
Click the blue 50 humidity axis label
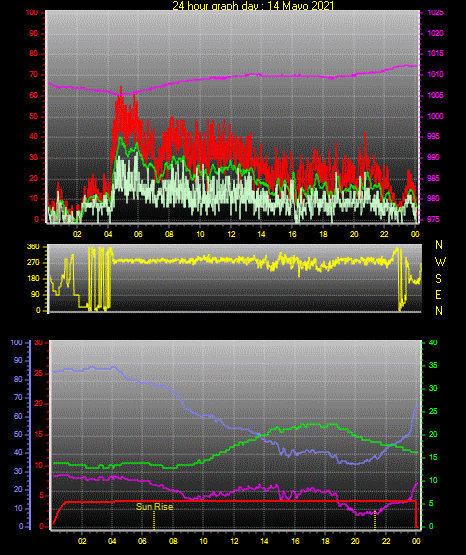click(x=18, y=434)
